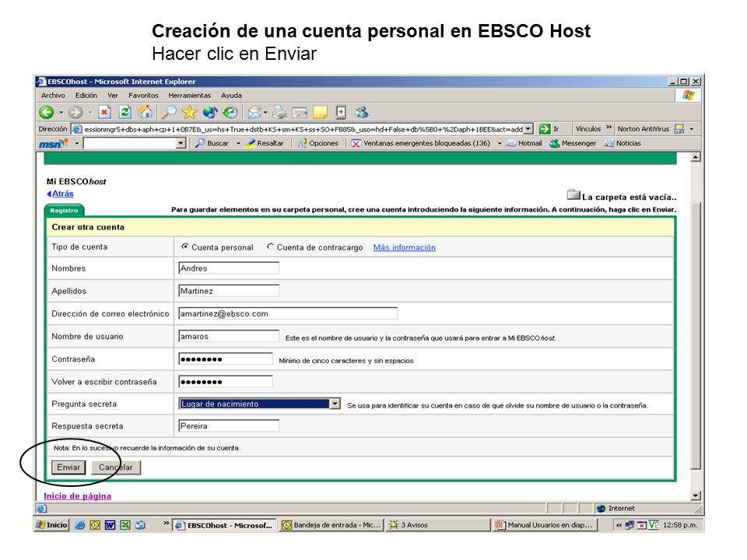Click Inicio de página link
This screenshot has height=560, width=747.
(77, 495)
